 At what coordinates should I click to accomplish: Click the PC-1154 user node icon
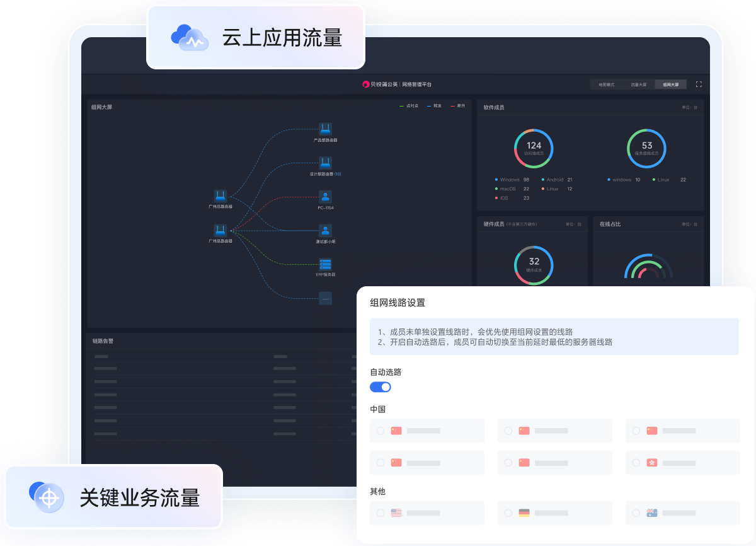click(325, 197)
